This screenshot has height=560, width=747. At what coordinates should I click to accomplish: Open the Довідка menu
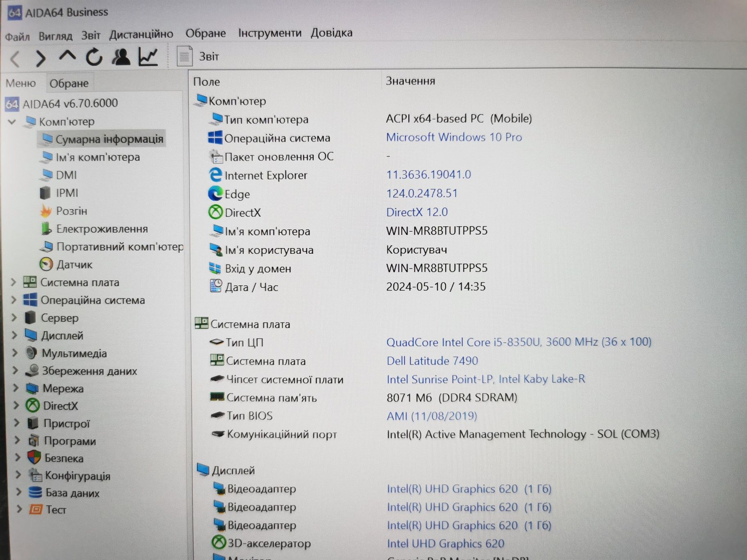pos(331,32)
